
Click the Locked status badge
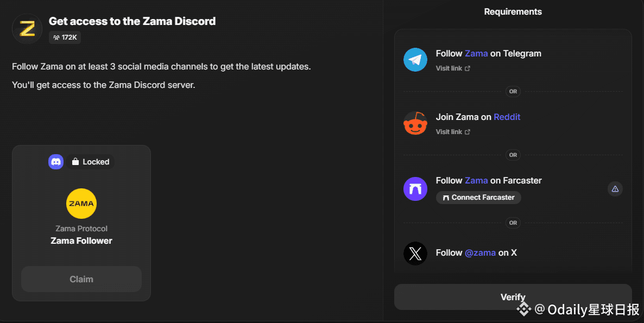tap(91, 162)
